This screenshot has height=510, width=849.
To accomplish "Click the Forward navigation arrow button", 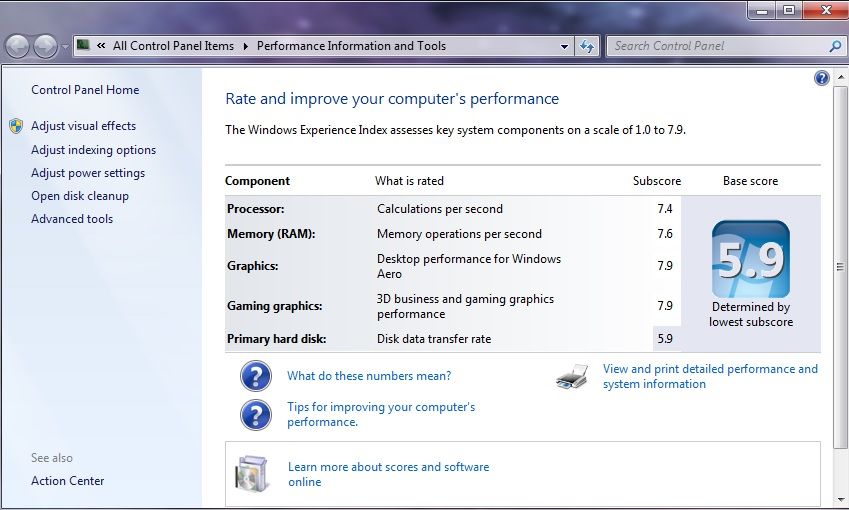I will 45,46.
